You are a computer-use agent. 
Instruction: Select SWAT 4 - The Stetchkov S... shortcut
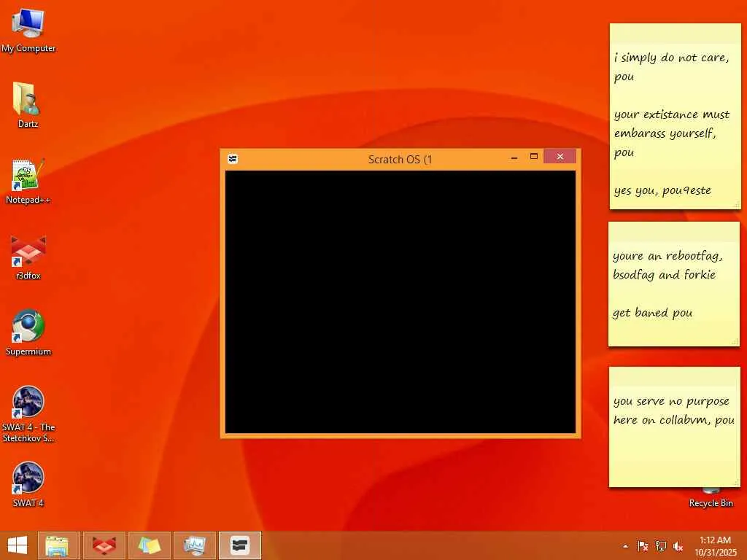(x=28, y=414)
